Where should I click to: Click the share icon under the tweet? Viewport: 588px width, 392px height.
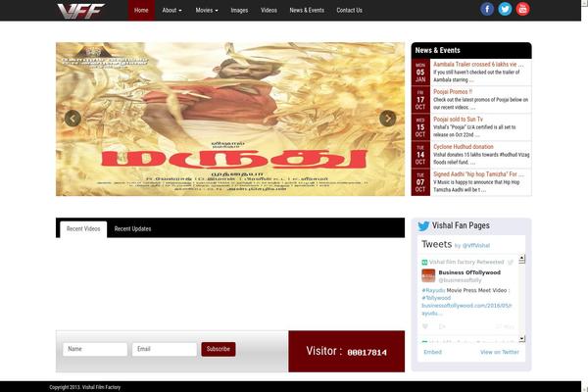[x=442, y=326]
